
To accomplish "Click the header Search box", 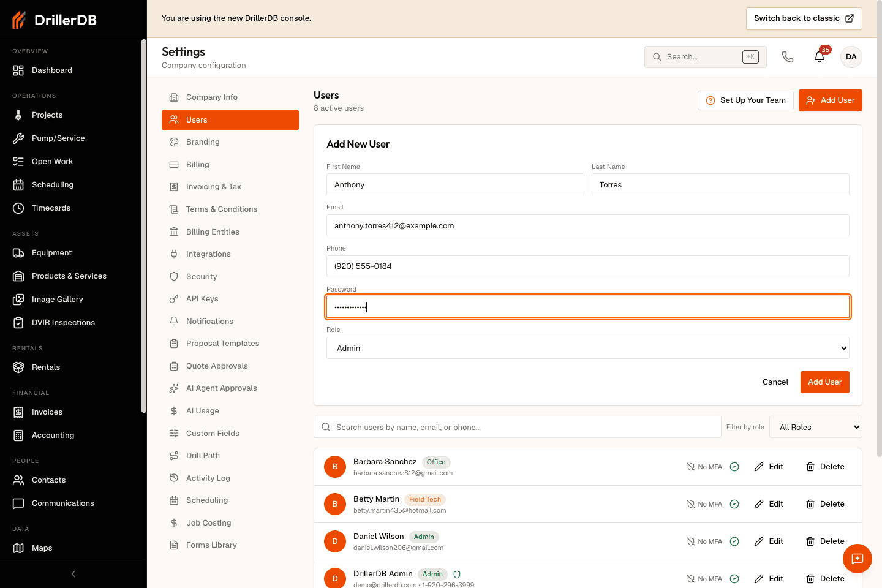I will 705,57.
